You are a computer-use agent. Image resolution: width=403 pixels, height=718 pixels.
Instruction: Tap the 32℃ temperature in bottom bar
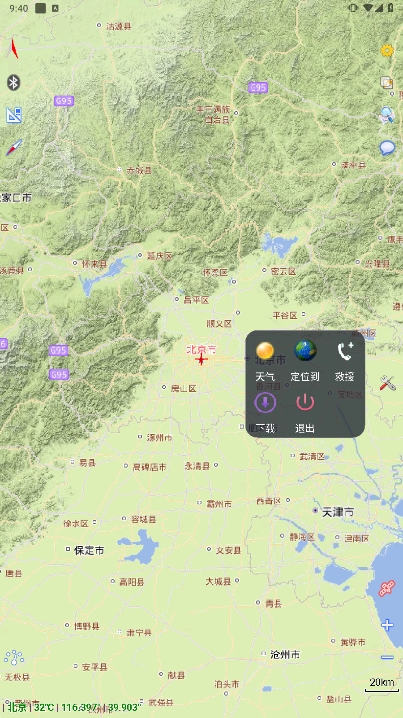[44, 707]
